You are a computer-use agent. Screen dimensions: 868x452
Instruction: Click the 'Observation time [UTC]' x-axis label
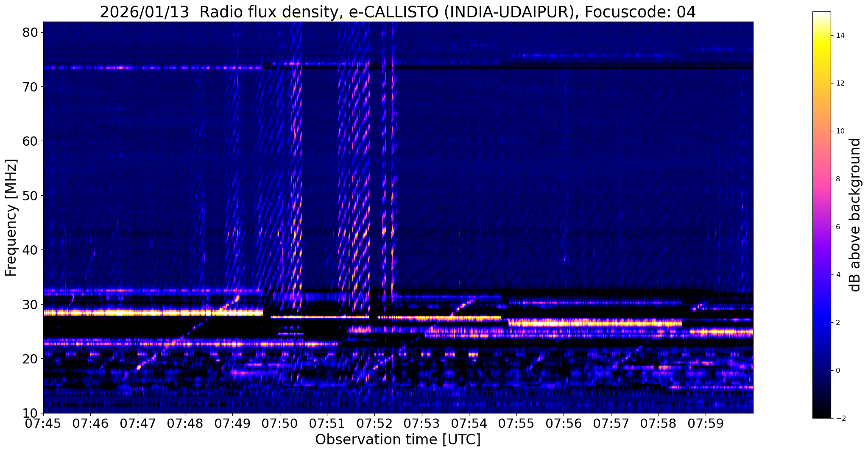pos(398,439)
